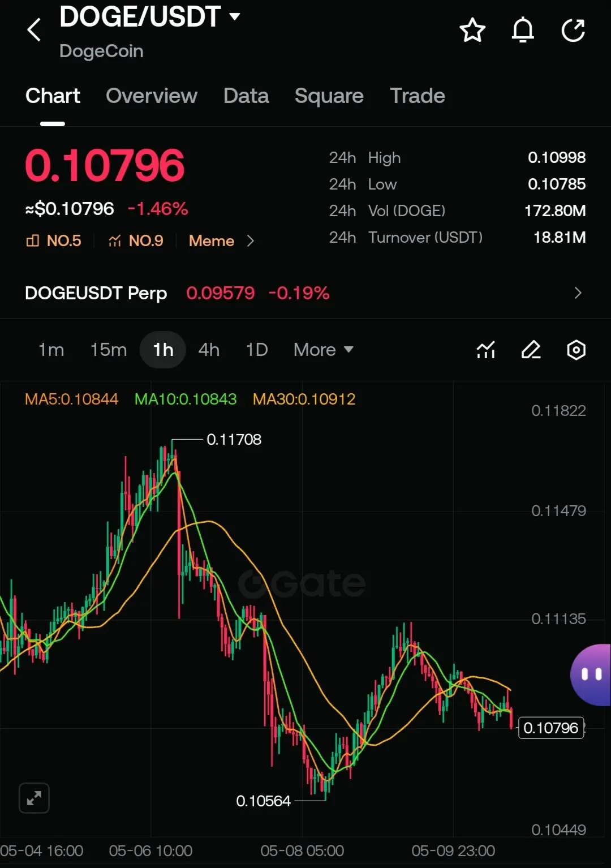611x868 pixels.
Task: Open the Meme category chevron
Action: [x=250, y=241]
